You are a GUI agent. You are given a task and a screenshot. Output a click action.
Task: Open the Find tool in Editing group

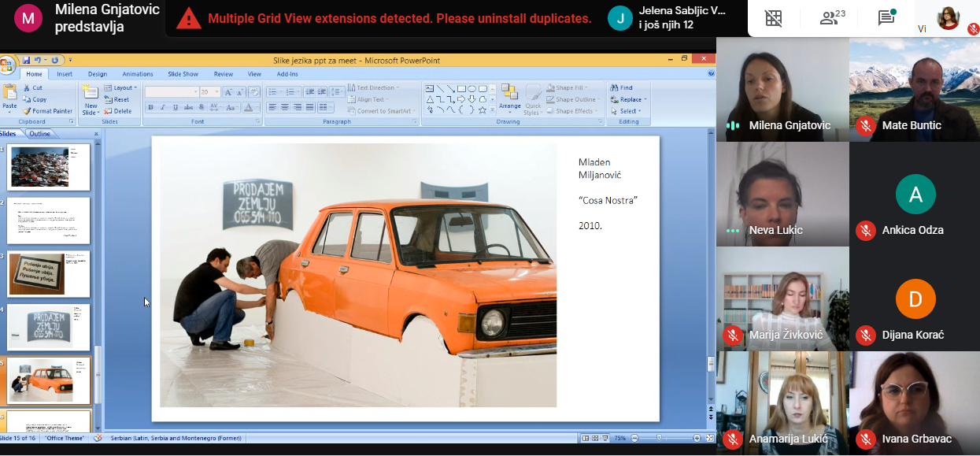620,88
